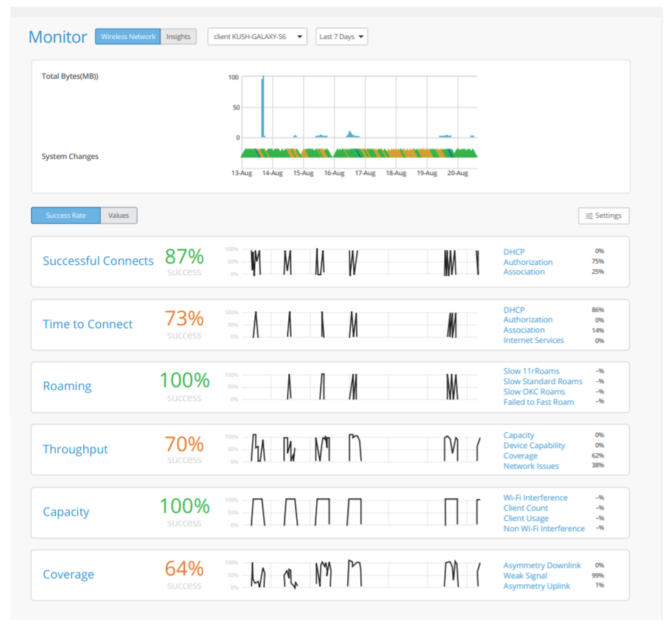This screenshot has width=672, height=629.
Task: Select the Failed to Fast Roam classifier
Action: (539, 402)
